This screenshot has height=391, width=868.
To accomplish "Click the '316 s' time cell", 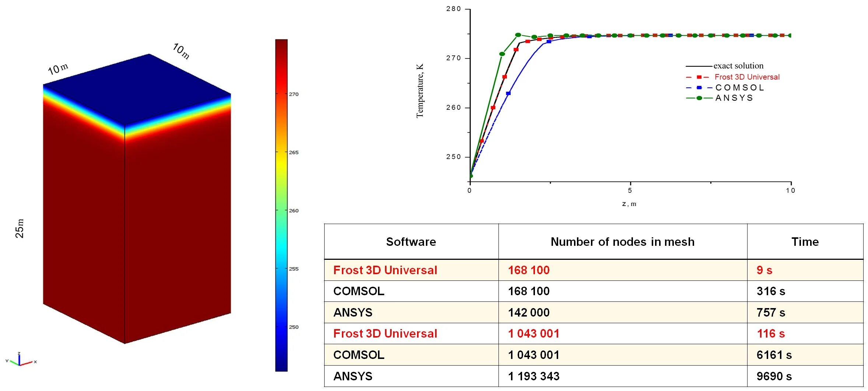I will coord(805,291).
